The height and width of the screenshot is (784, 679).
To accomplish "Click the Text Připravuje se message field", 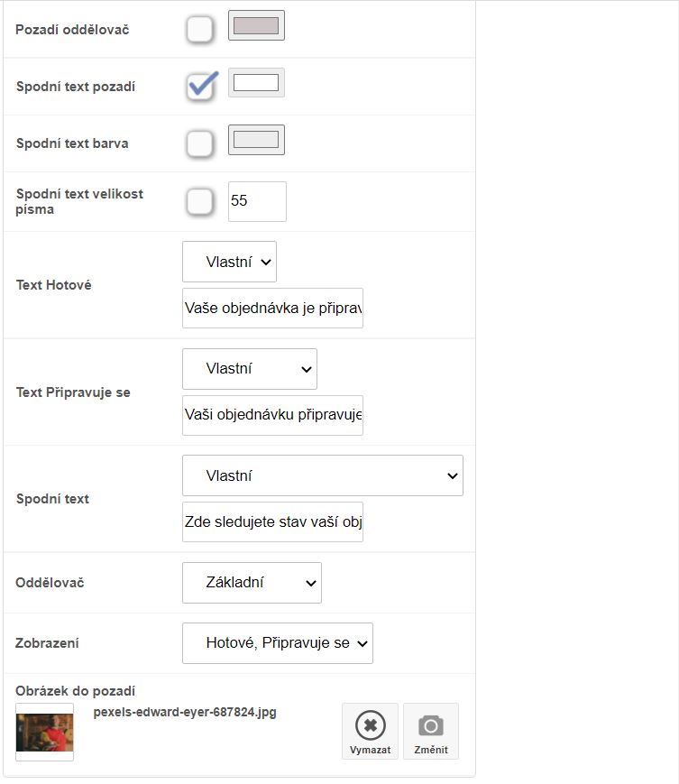I will tap(272, 415).
